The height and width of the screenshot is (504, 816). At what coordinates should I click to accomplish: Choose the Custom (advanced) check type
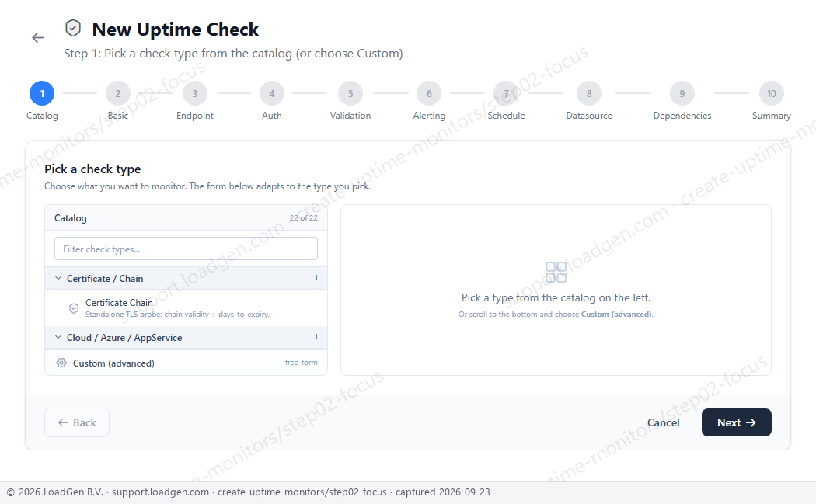click(x=186, y=363)
